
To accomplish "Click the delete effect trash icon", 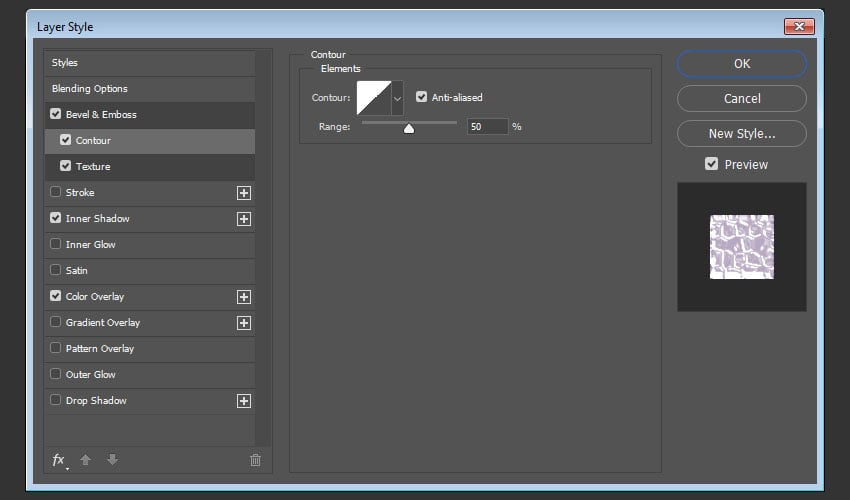I will (255, 460).
